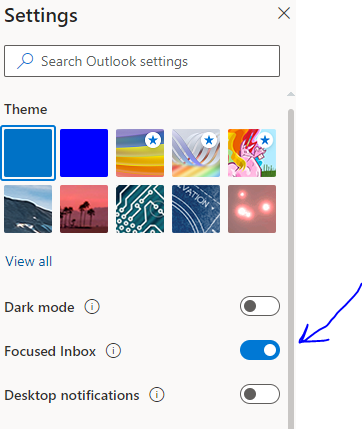Screen dimensions: 362x429
Task: Choose the rainbow stripes theme
Action: [x=140, y=153]
